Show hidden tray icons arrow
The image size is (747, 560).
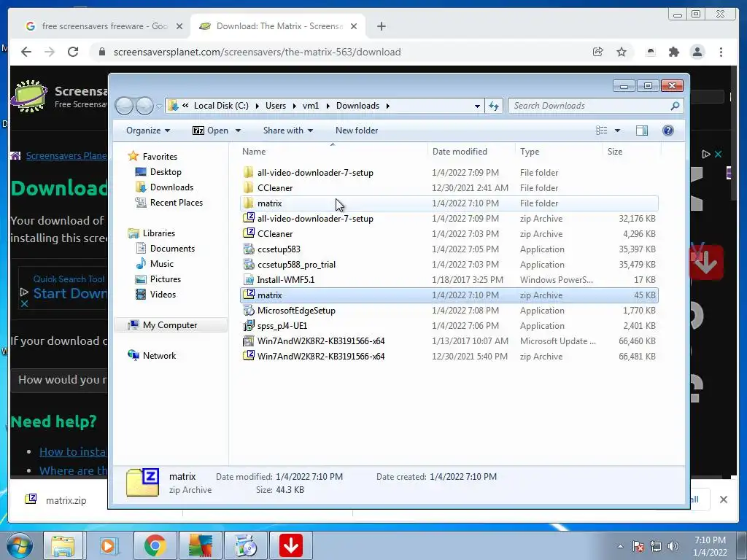(x=620, y=547)
